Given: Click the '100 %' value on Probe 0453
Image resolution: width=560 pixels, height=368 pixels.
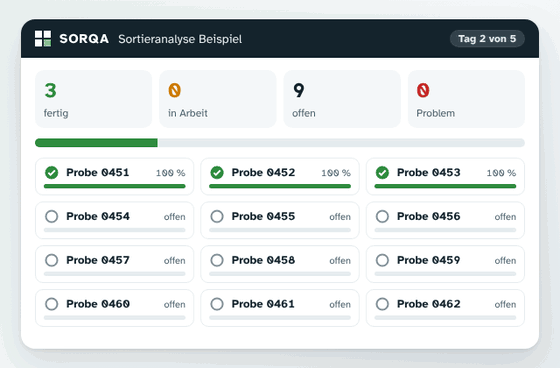Looking at the screenshot, I should tap(501, 173).
